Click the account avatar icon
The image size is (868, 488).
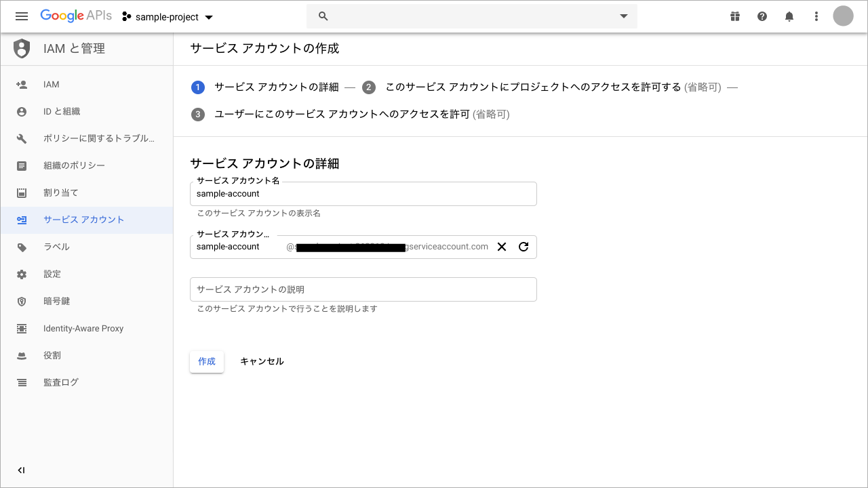(x=843, y=16)
